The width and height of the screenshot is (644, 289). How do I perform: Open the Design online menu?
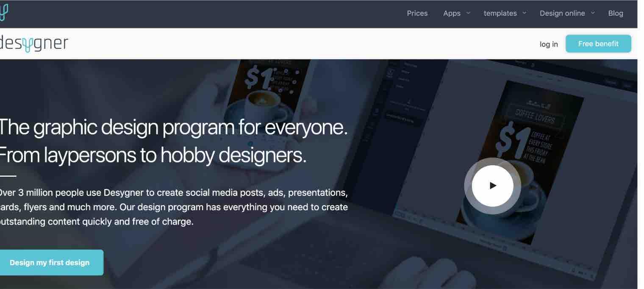click(562, 13)
